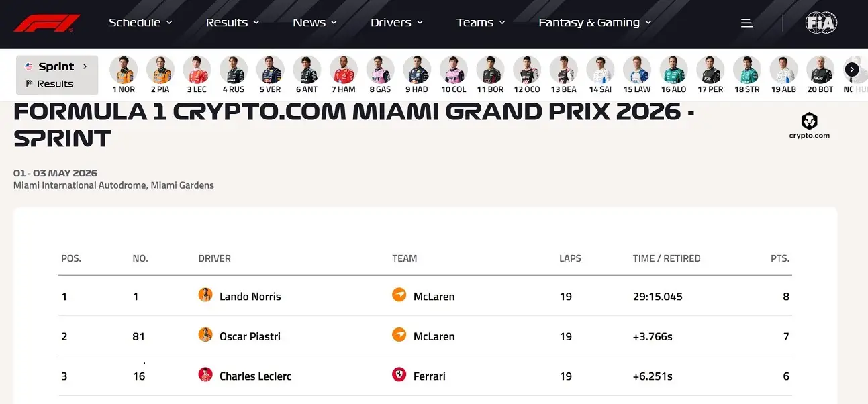
Task: Select the 3 LEC driver avatar
Action: tap(197, 70)
